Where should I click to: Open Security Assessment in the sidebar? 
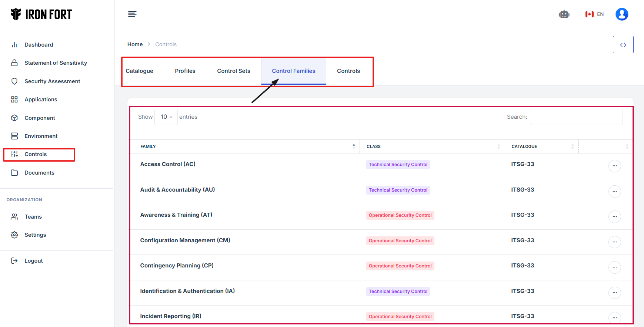coord(52,81)
